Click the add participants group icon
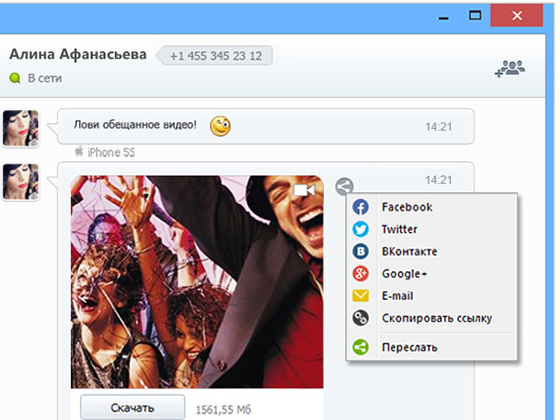 (510, 68)
